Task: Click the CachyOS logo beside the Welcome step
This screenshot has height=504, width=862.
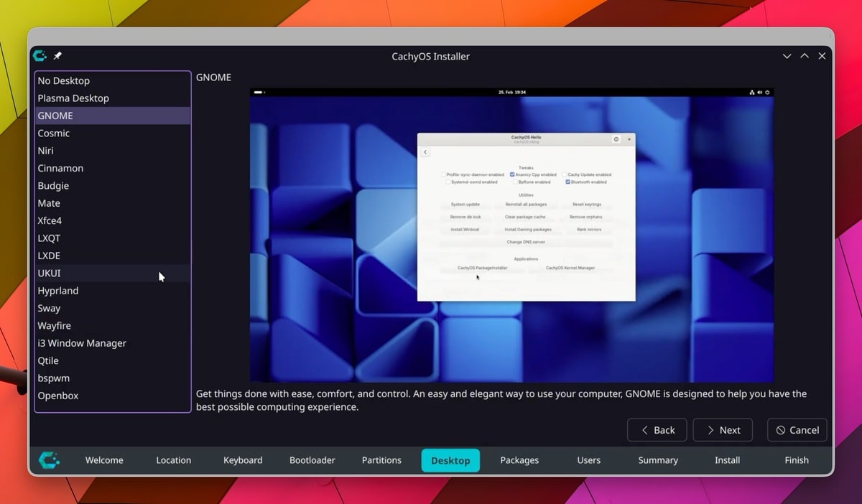Action: (x=49, y=460)
